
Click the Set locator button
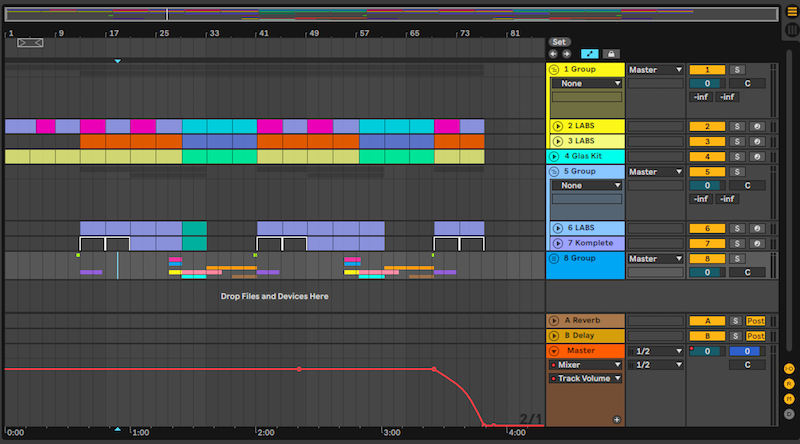click(559, 42)
